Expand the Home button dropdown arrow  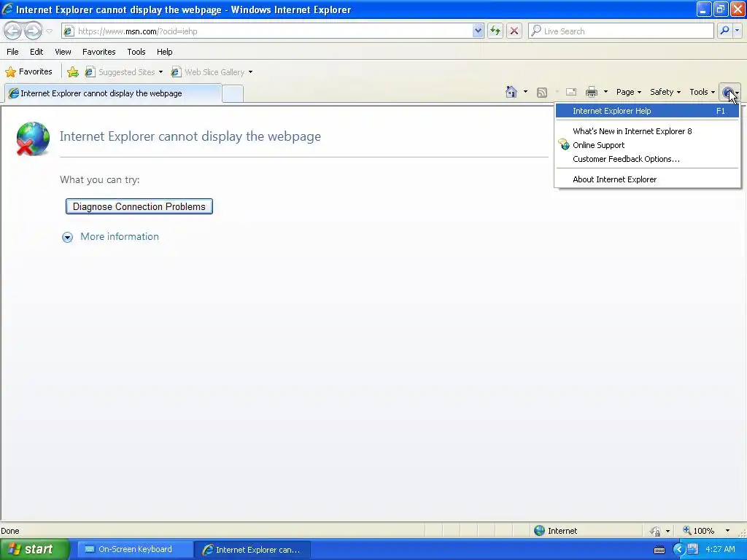525,92
